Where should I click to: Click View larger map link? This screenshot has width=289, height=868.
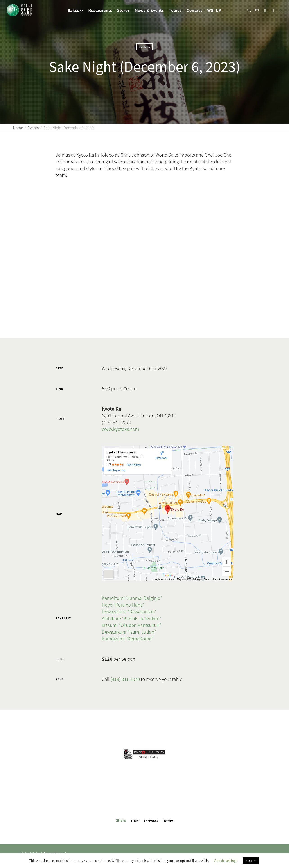[x=116, y=470]
